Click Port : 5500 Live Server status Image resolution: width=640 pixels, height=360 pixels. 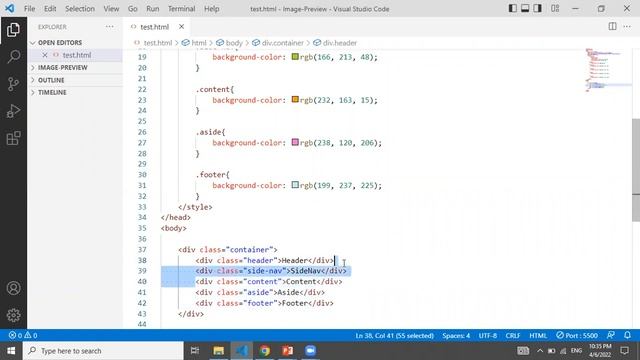point(577,336)
